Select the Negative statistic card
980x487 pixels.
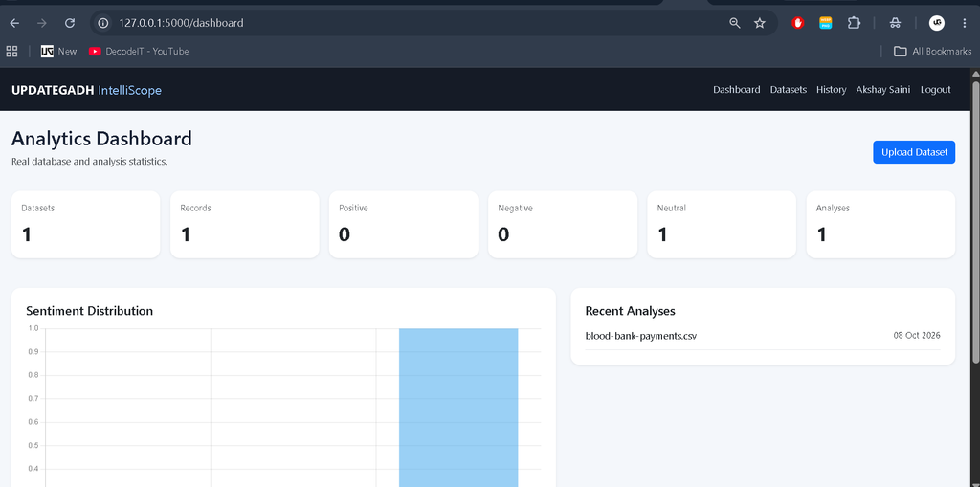coord(563,225)
